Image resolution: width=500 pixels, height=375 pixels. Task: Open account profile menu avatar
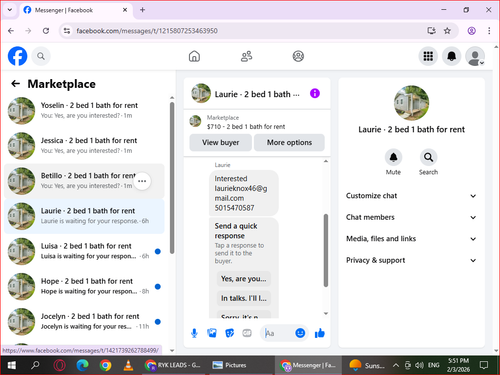click(x=475, y=56)
